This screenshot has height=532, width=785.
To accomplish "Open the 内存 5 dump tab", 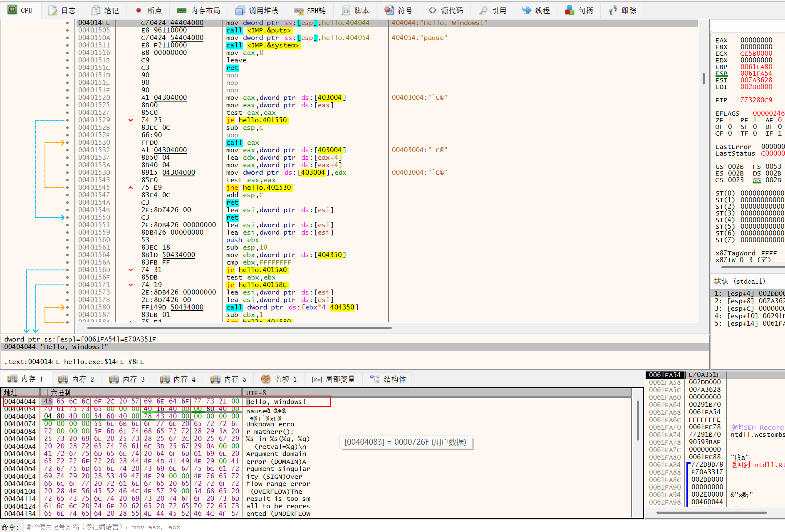I will point(228,379).
